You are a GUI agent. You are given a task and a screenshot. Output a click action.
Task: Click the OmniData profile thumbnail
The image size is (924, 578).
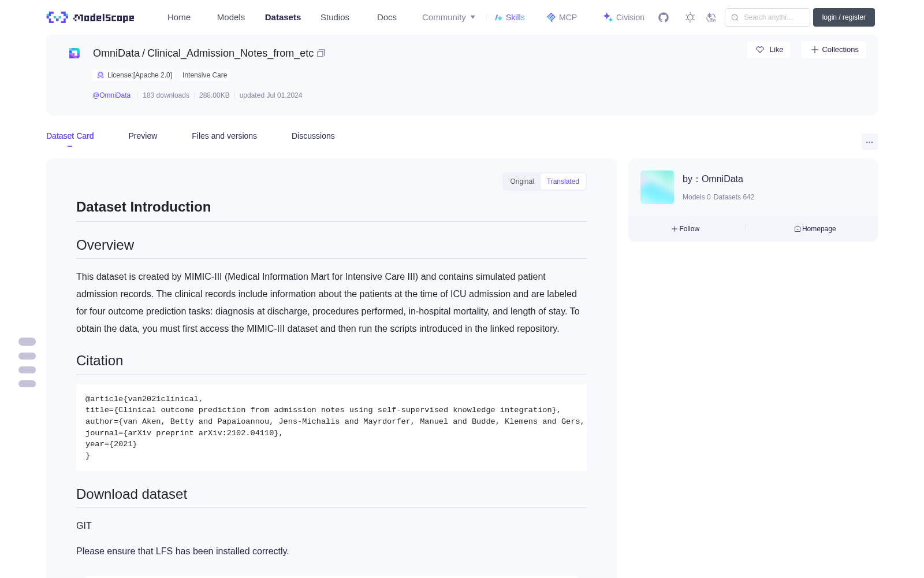(657, 187)
